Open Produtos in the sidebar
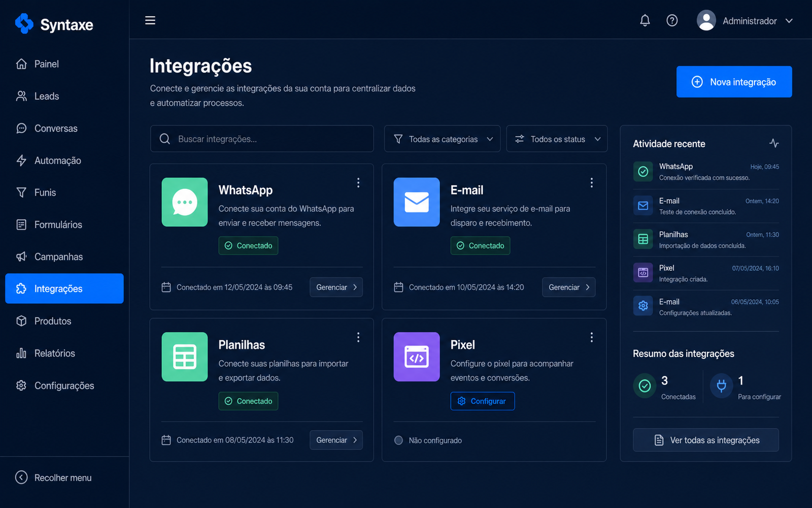This screenshot has height=508, width=812. 64,321
